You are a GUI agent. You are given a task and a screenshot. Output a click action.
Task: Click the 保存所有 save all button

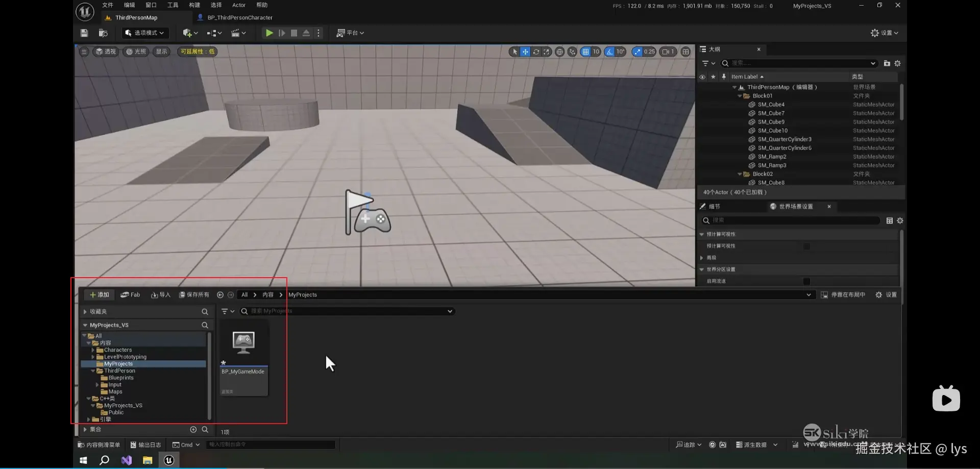click(194, 295)
